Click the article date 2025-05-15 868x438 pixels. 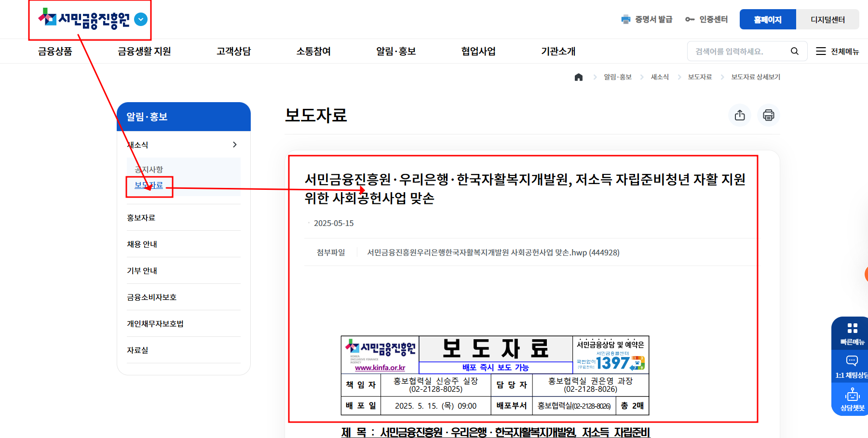[334, 223]
